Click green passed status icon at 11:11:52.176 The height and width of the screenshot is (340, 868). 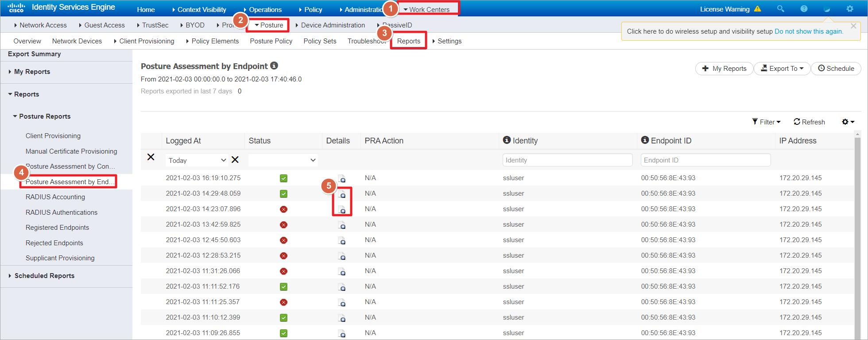[x=284, y=287]
